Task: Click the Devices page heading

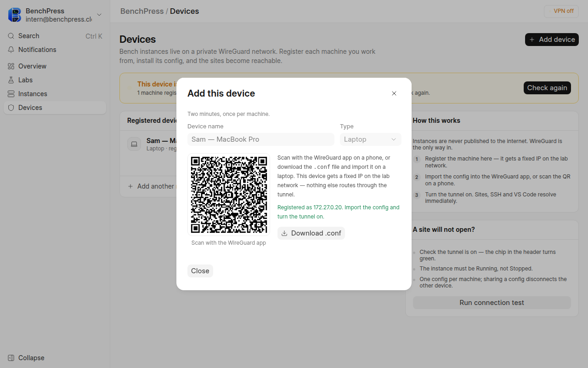Action: click(138, 40)
